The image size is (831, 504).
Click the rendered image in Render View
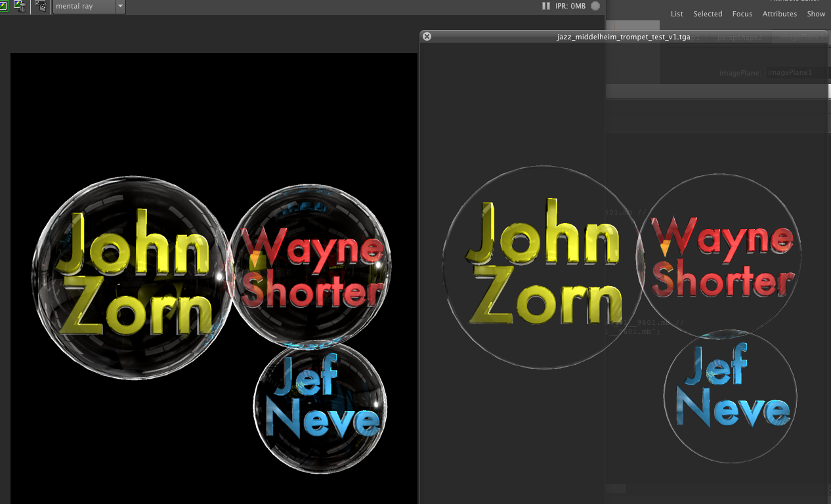point(214,278)
